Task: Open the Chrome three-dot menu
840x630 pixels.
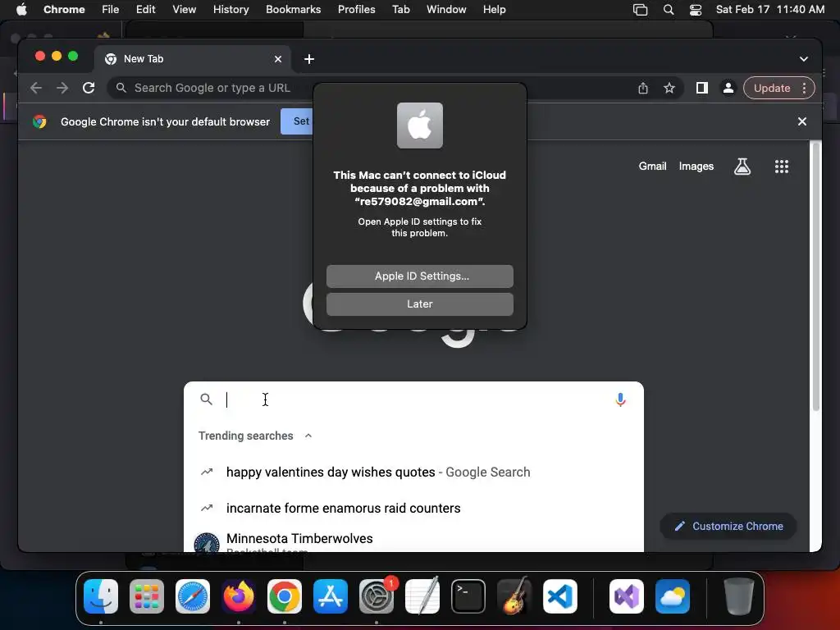Action: pyautogui.click(x=804, y=88)
